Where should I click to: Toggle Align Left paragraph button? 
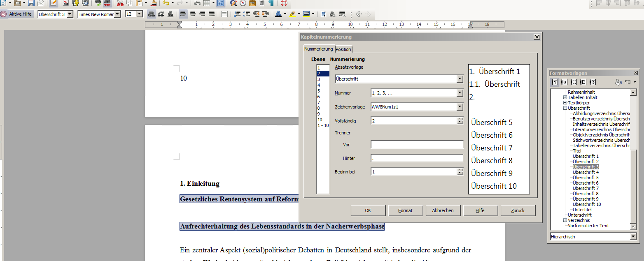[x=183, y=14]
